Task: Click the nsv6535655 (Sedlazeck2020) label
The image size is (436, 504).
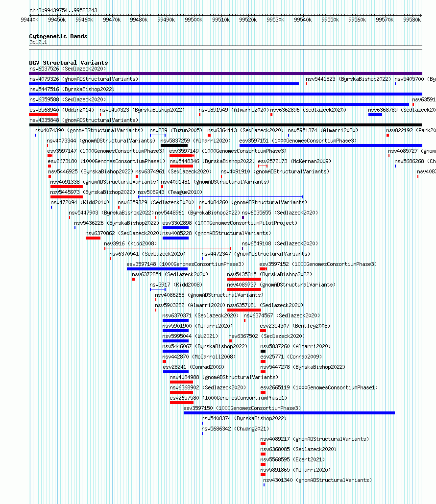Action: pyautogui.click(x=280, y=213)
